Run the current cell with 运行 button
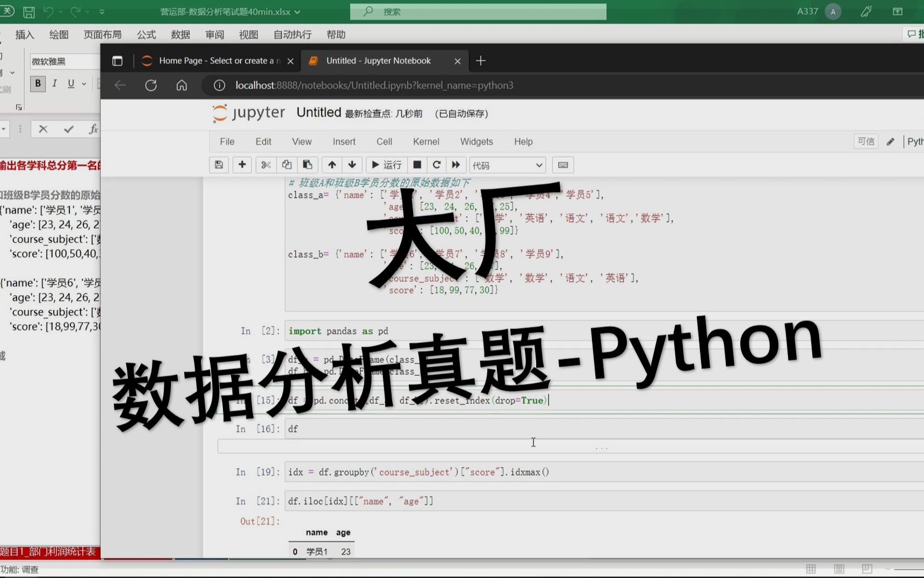 [x=386, y=165]
